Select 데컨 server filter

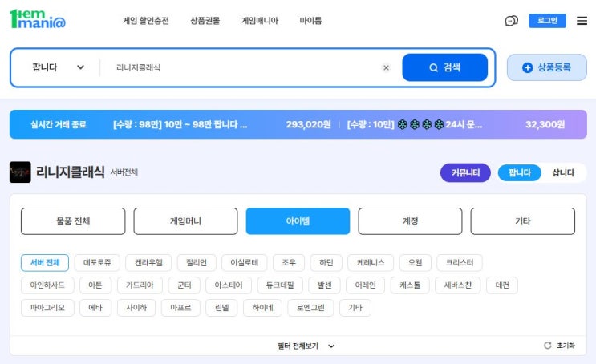[502, 285]
